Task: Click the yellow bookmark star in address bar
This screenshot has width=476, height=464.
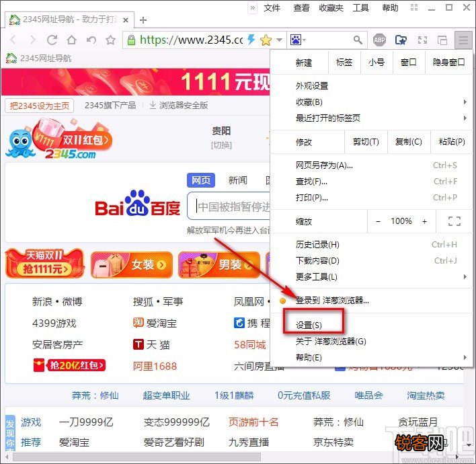Action: tap(266, 40)
